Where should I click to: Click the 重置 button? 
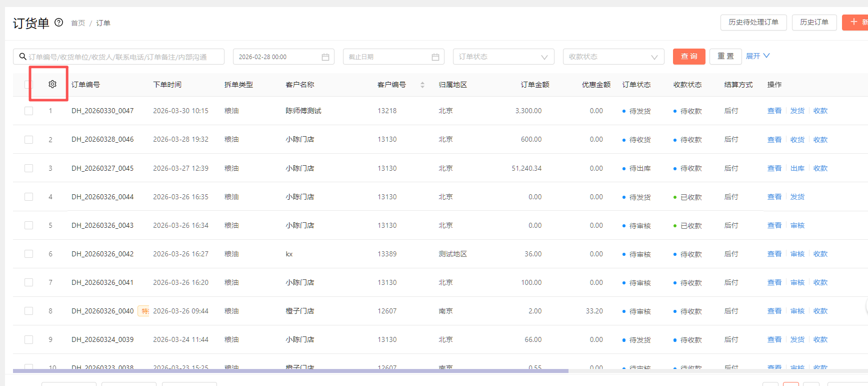pos(725,57)
